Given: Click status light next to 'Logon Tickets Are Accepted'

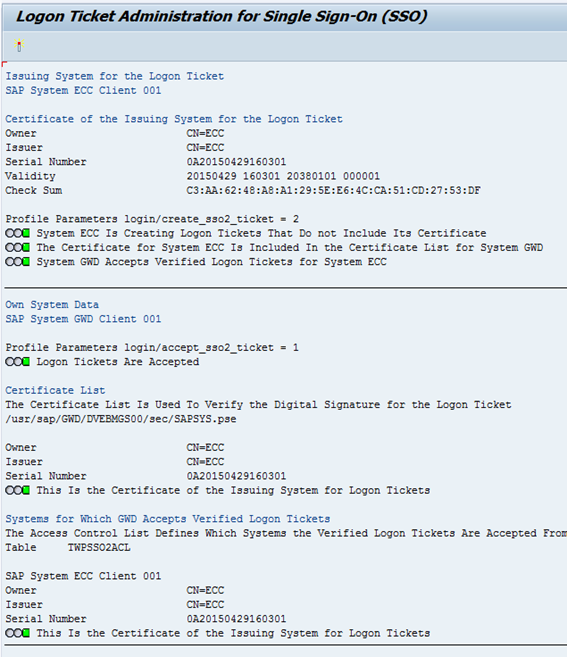Looking at the screenshot, I should coord(18,362).
